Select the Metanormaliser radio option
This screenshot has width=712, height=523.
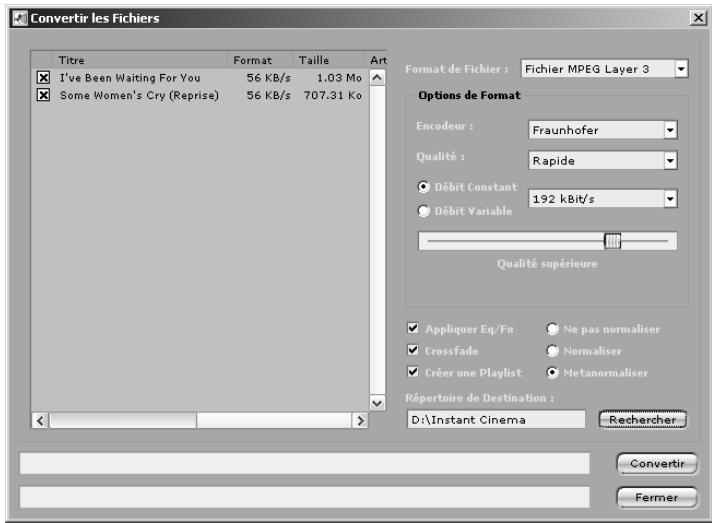click(553, 373)
